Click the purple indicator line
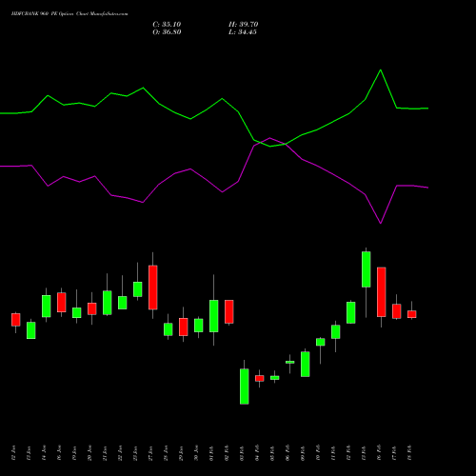The image size is (476, 476). (x=214, y=181)
